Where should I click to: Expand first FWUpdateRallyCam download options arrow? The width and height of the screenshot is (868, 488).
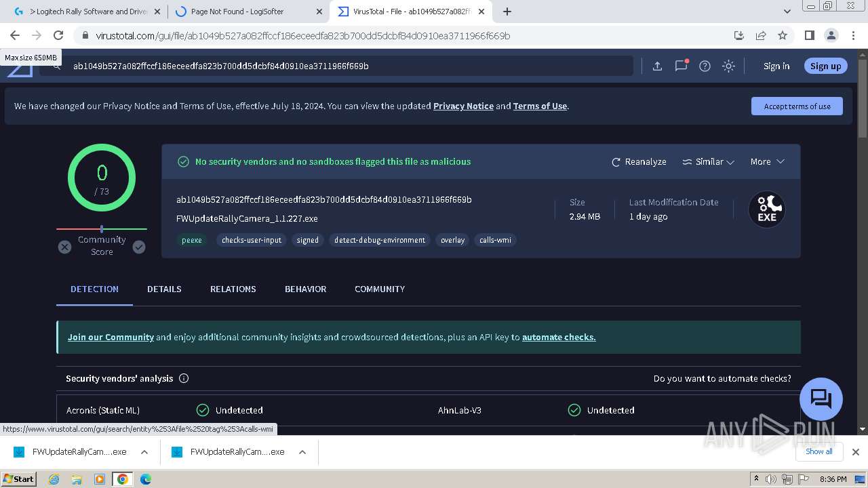144,452
